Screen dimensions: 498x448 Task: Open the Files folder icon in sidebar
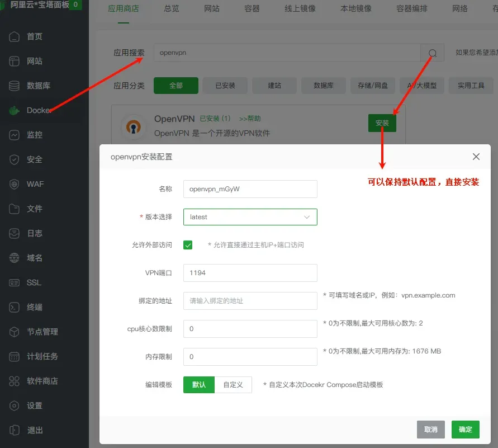(x=15, y=209)
